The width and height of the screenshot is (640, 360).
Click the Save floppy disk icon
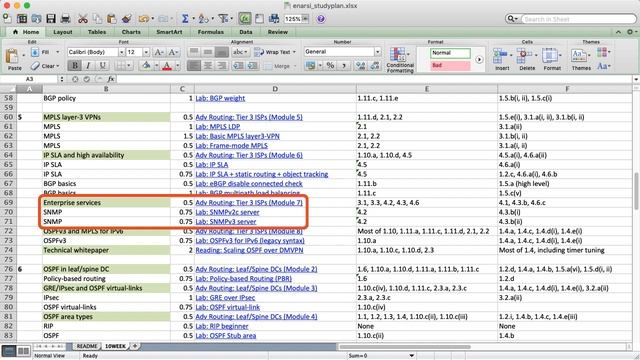click(51, 18)
